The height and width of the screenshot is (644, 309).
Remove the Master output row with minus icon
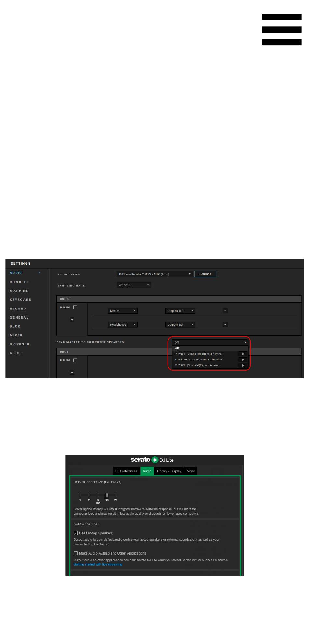coord(225,311)
